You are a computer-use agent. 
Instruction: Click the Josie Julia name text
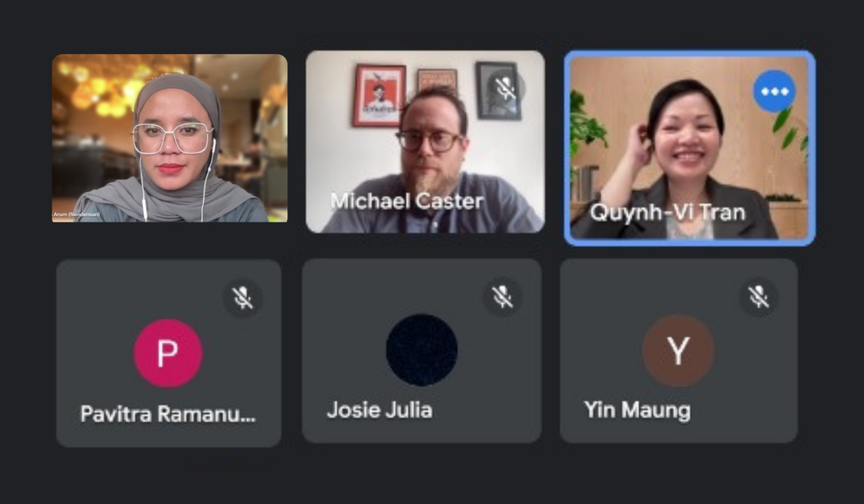pos(379,410)
